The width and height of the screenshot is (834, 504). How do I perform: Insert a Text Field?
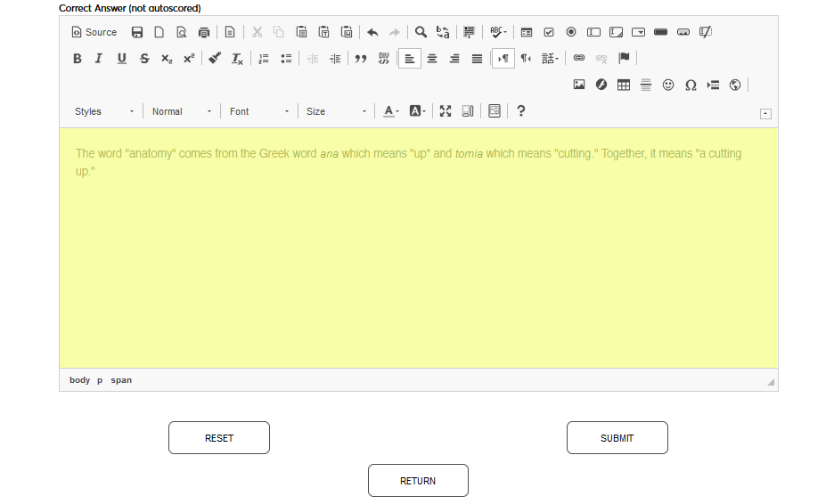tap(593, 32)
